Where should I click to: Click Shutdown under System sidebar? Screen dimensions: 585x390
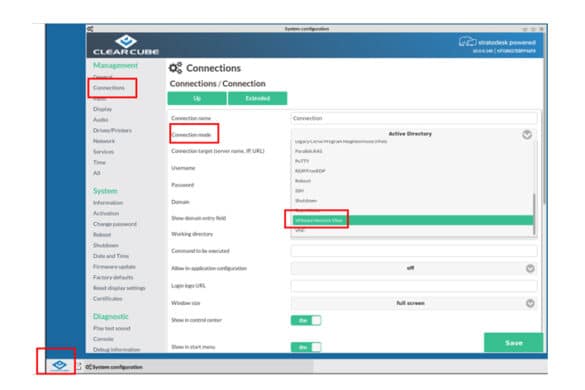(x=106, y=245)
